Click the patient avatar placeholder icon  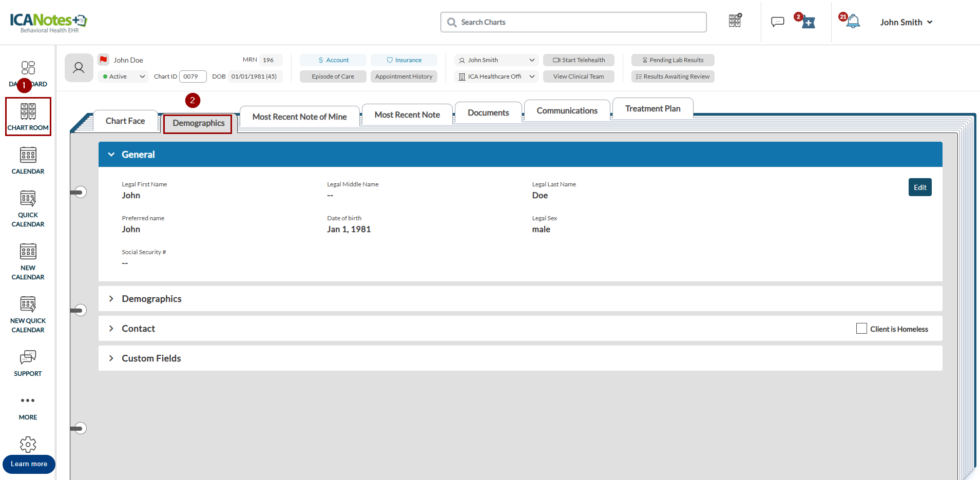point(79,68)
